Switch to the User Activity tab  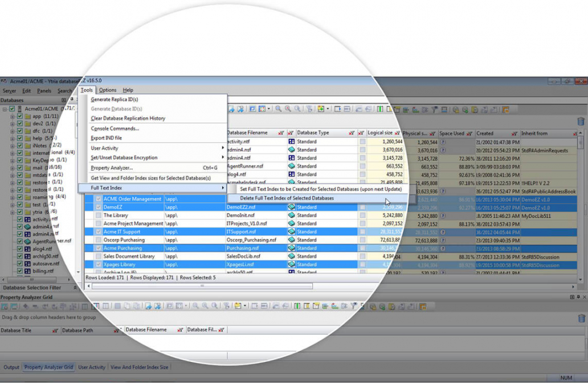(x=92, y=367)
